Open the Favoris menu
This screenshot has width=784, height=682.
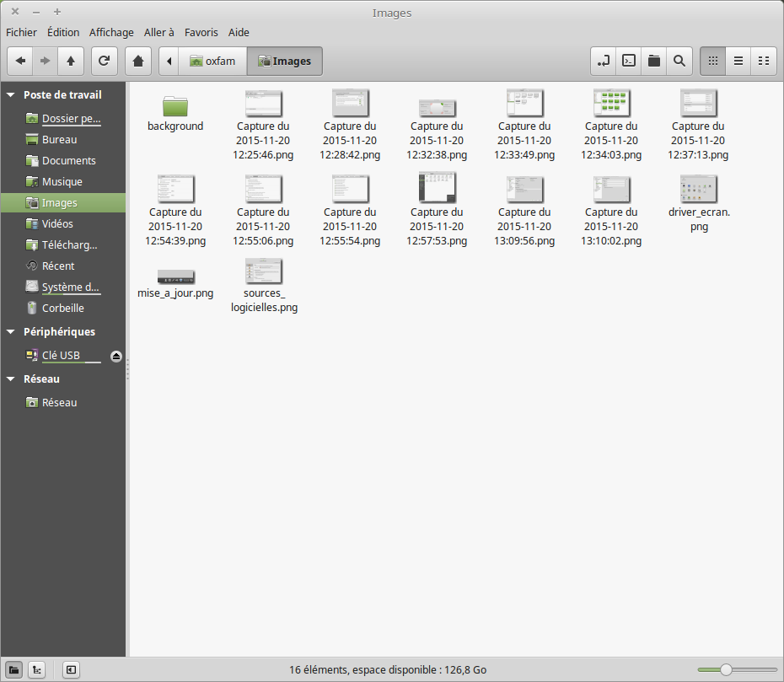[201, 32]
